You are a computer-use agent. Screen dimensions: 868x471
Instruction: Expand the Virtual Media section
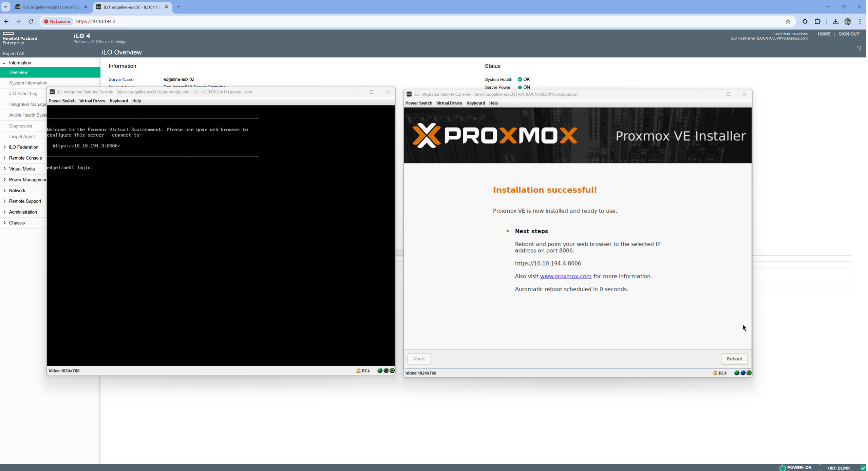point(4,169)
